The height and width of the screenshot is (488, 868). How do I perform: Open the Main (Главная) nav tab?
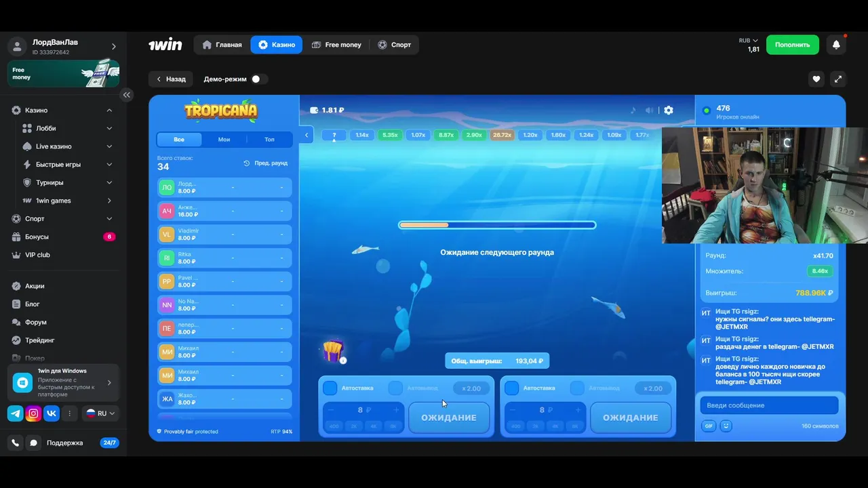pos(222,45)
